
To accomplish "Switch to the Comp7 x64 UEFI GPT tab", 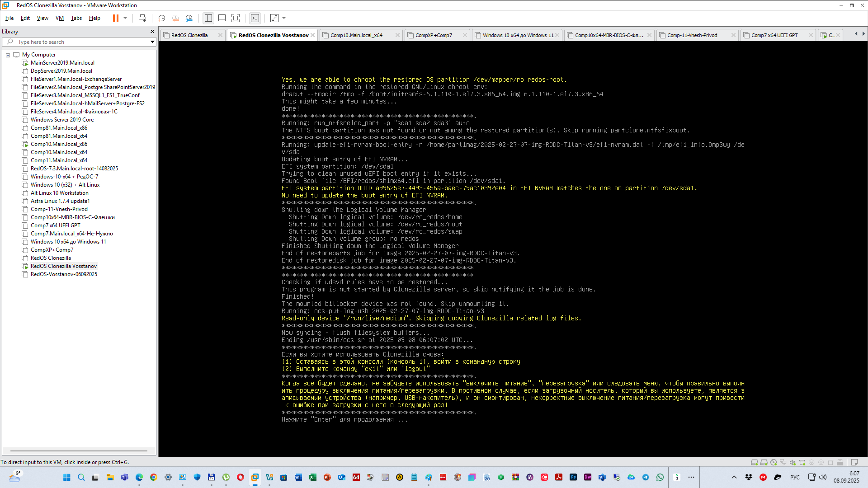I will tap(774, 35).
